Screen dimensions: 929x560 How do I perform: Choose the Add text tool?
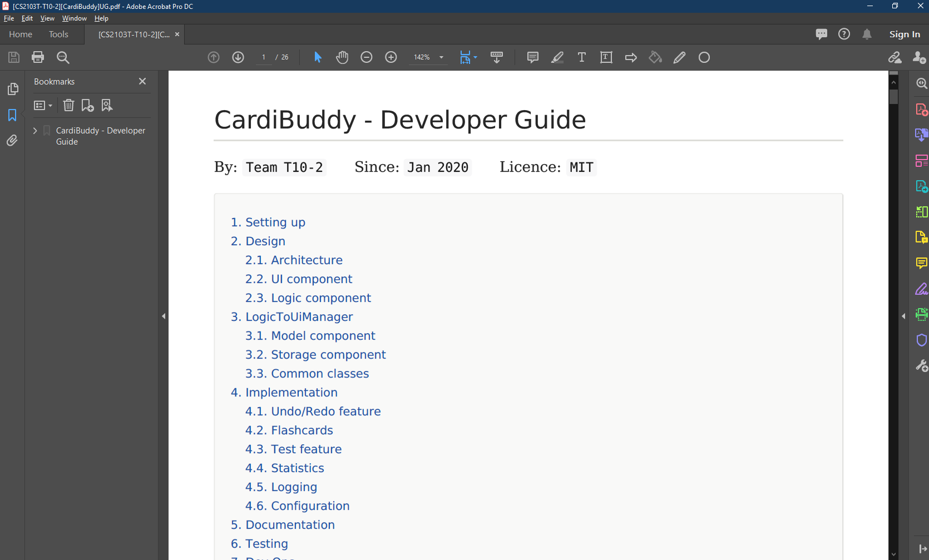point(582,57)
